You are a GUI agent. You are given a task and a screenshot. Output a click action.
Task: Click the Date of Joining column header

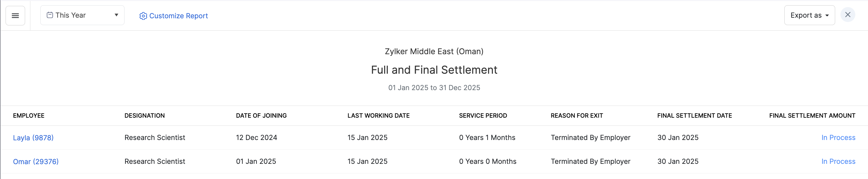pyautogui.click(x=261, y=116)
